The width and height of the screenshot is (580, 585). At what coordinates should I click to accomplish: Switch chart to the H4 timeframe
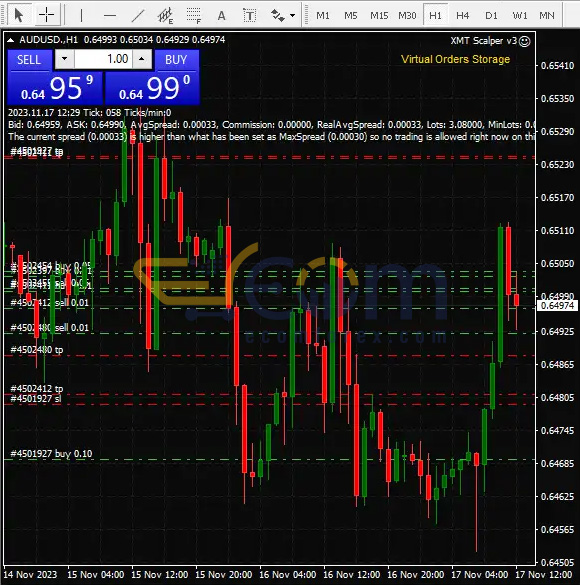pos(463,16)
